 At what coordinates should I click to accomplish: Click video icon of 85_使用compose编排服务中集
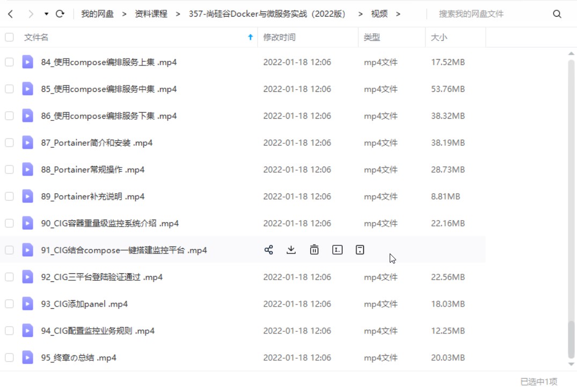pyautogui.click(x=27, y=89)
